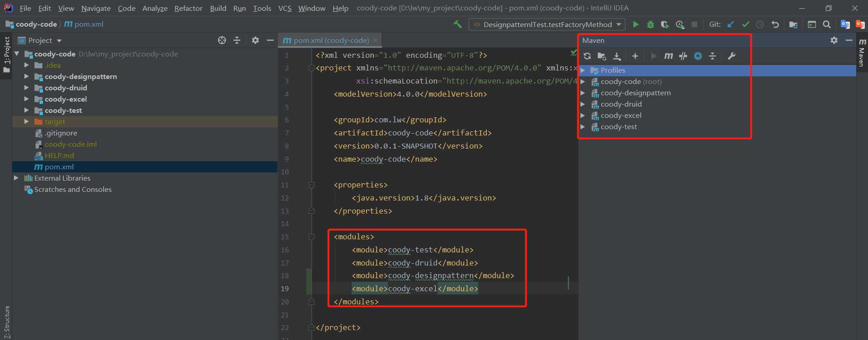Open the VCS menu
Viewport: 868px width, 340px height.
(x=285, y=8)
